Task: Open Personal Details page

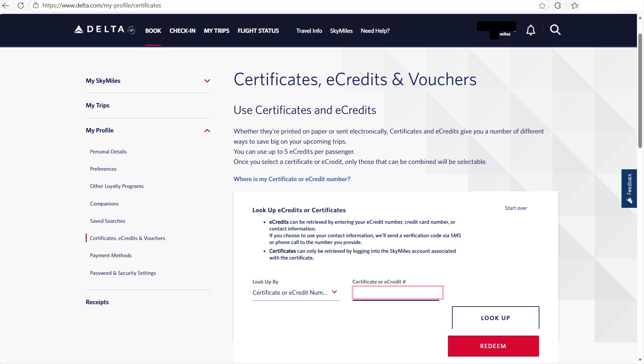Action: [x=108, y=152]
